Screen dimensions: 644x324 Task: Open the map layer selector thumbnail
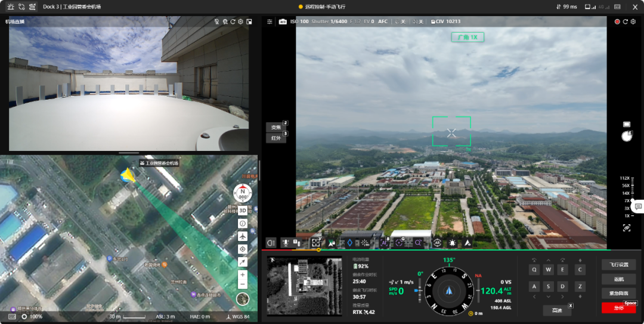tap(243, 299)
